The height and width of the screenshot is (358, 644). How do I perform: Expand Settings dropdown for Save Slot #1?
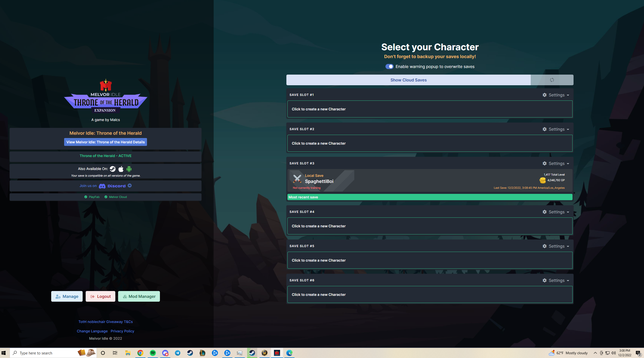coord(556,95)
